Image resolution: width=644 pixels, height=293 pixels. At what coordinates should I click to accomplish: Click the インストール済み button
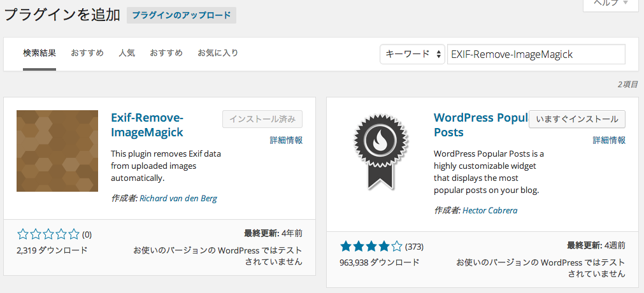pos(262,119)
